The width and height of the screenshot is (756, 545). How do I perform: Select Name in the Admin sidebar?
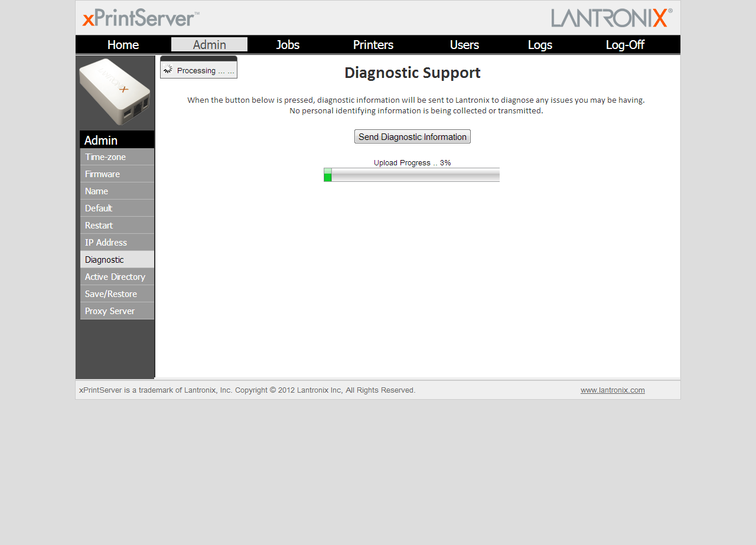click(117, 191)
